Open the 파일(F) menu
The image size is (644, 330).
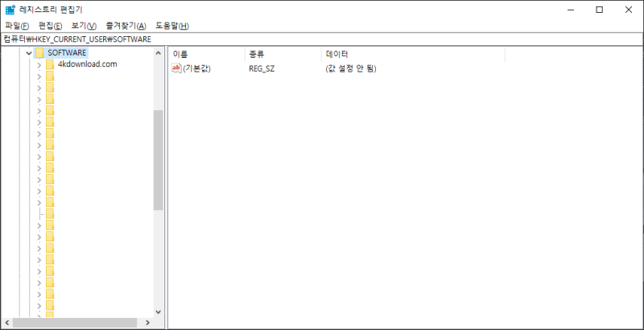click(17, 26)
